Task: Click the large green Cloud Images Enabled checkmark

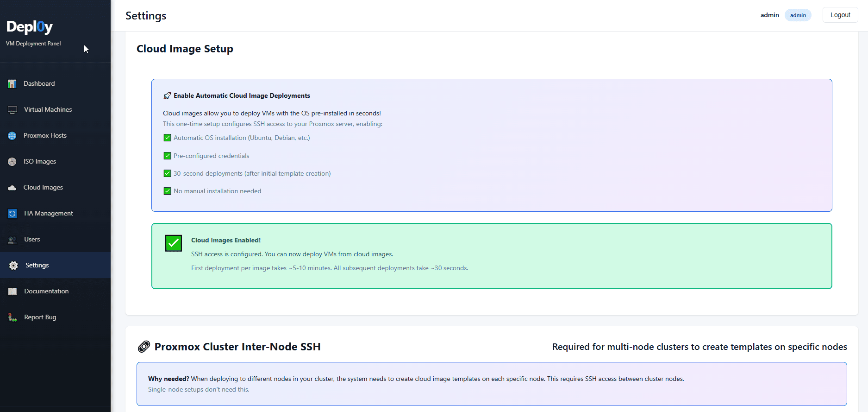Action: 174,243
